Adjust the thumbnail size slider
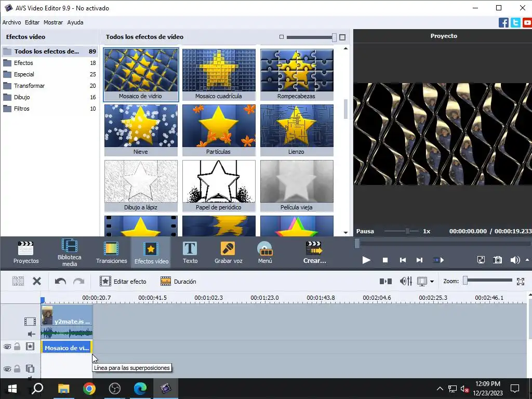532x399 pixels. [334, 37]
